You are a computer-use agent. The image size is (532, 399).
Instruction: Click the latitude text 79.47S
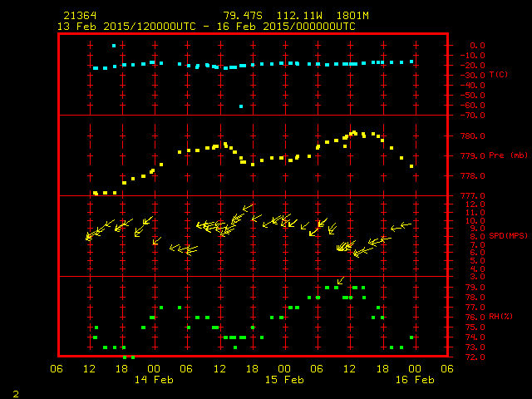point(243,16)
